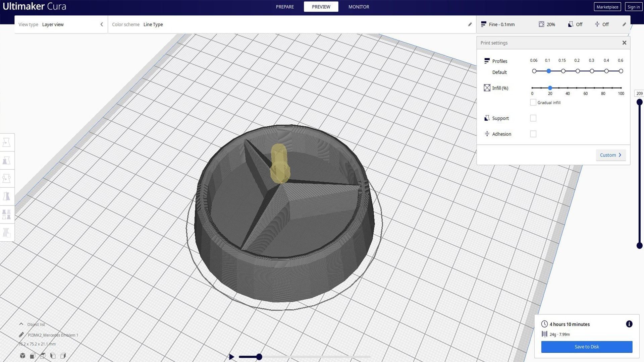Screen dimensions: 644x362
Task: Select PI3MK2_Mercedes Emblem 1 in object list
Action: click(53, 335)
